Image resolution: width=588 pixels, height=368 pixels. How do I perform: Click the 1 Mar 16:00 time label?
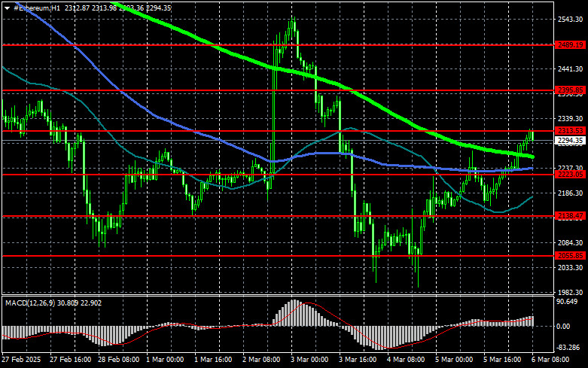click(213, 360)
